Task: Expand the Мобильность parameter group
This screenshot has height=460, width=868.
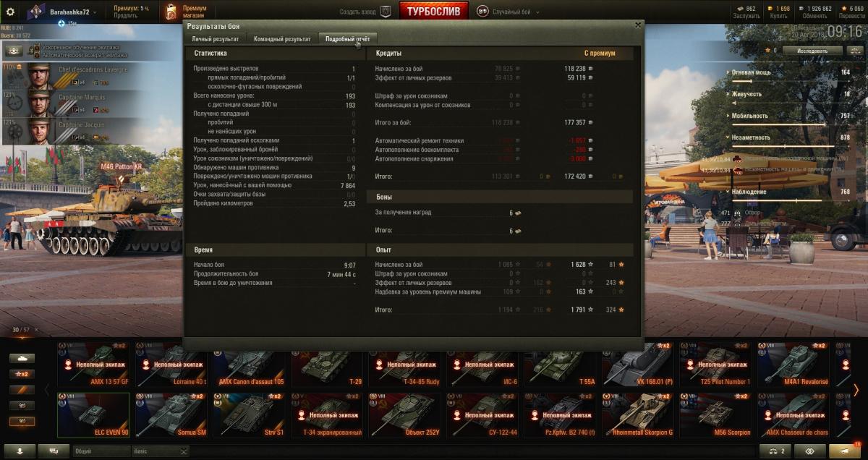Action: [728, 116]
